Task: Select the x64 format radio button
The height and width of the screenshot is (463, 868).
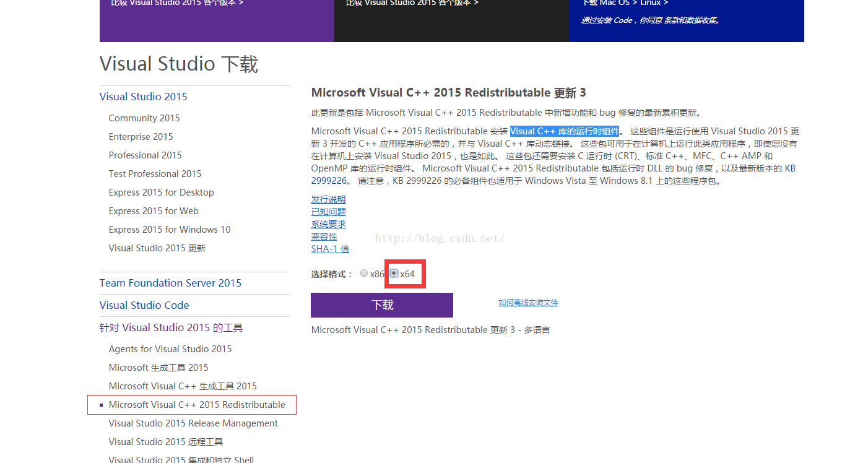Action: click(x=394, y=274)
